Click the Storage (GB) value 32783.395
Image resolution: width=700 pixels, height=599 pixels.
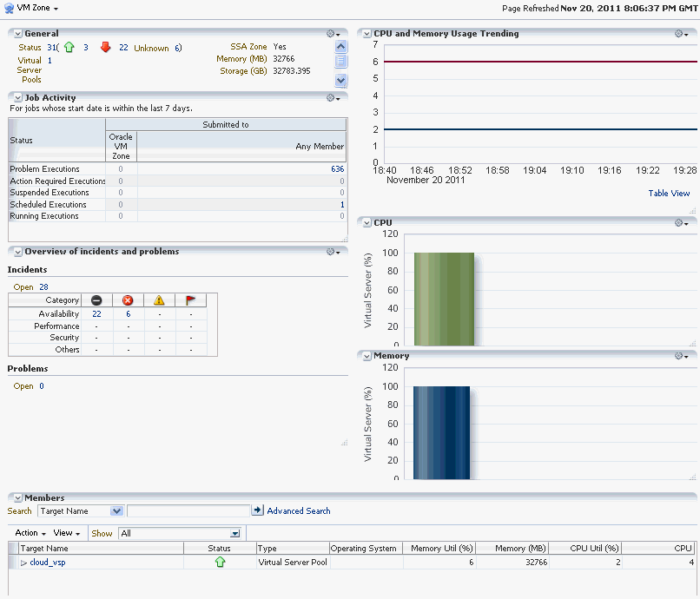292,71
